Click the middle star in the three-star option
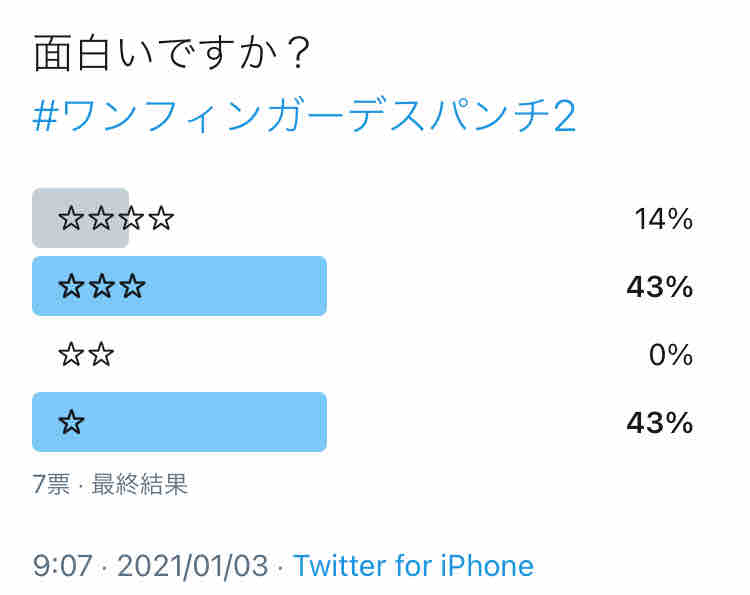 click(102, 288)
